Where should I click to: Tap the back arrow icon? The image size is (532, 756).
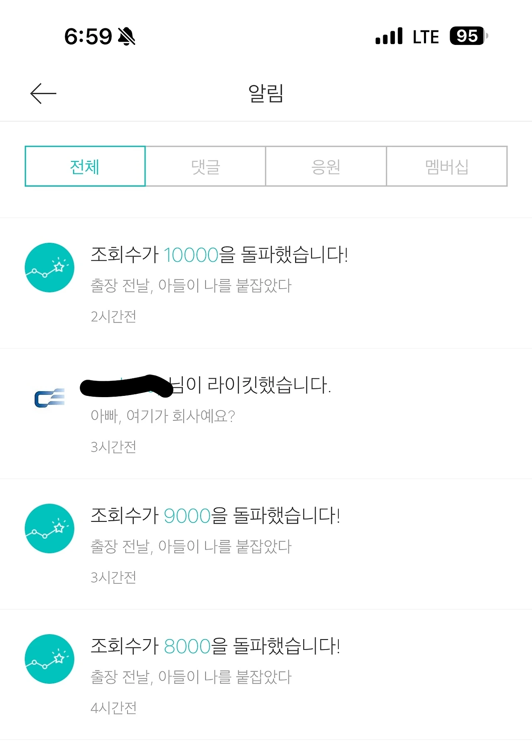(43, 93)
